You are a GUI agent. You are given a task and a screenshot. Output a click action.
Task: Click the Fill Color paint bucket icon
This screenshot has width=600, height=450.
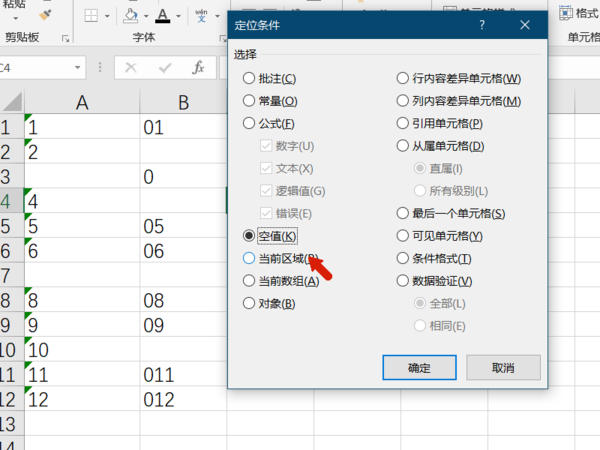131,16
